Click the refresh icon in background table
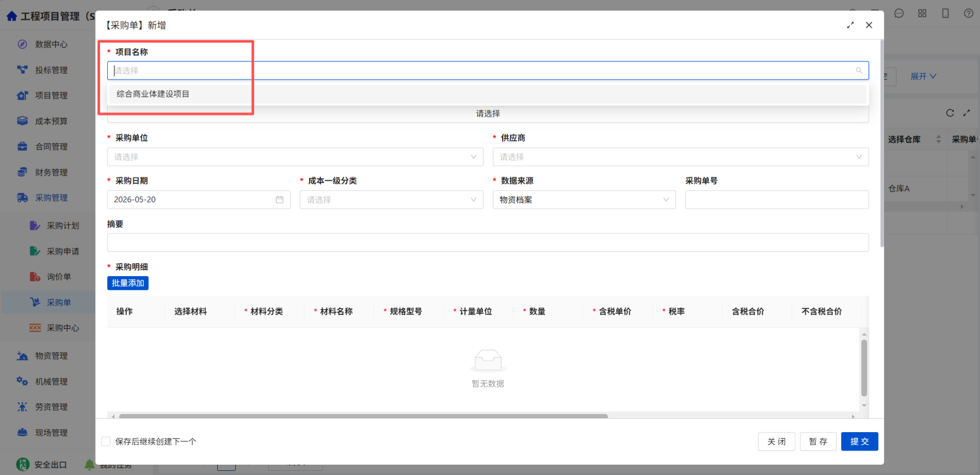This screenshot has height=475, width=980. click(x=950, y=113)
